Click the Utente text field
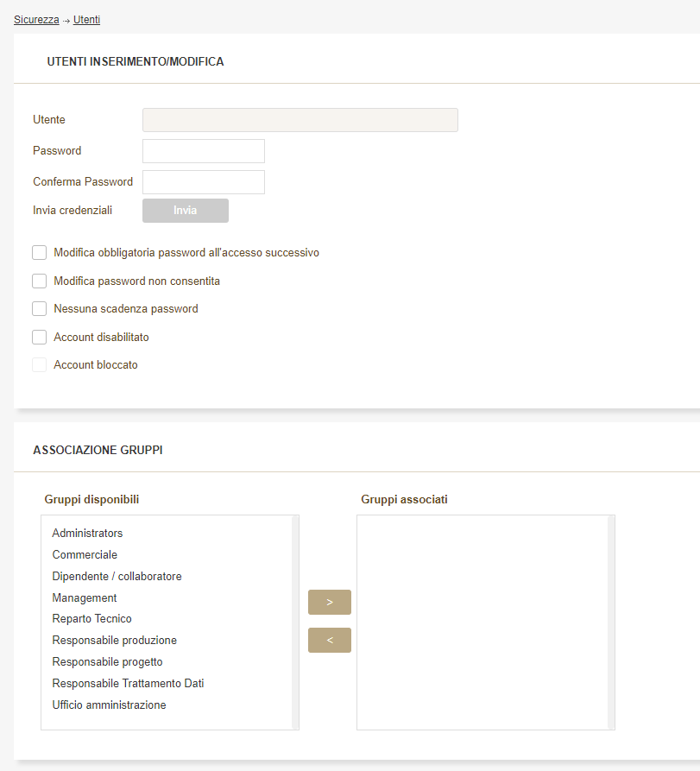700x771 pixels. [x=300, y=120]
